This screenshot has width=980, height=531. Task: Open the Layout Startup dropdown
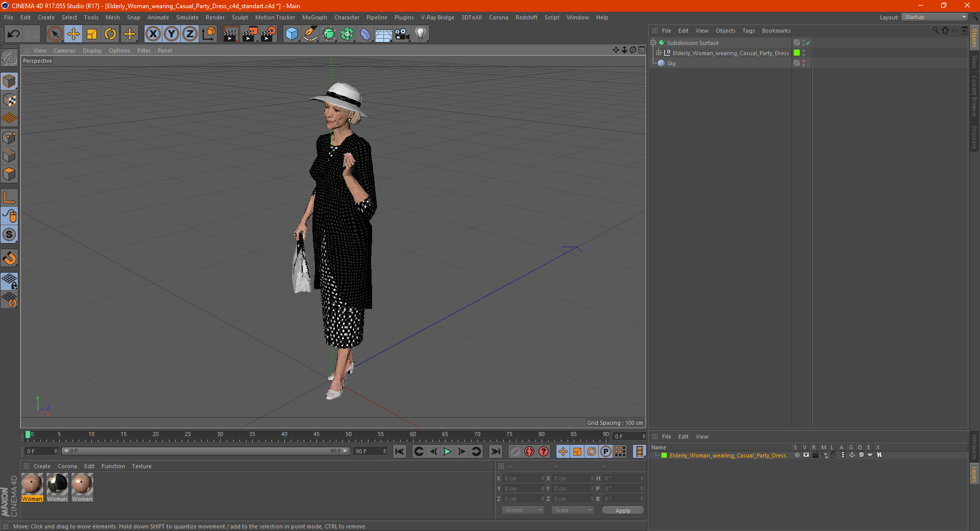pos(935,17)
